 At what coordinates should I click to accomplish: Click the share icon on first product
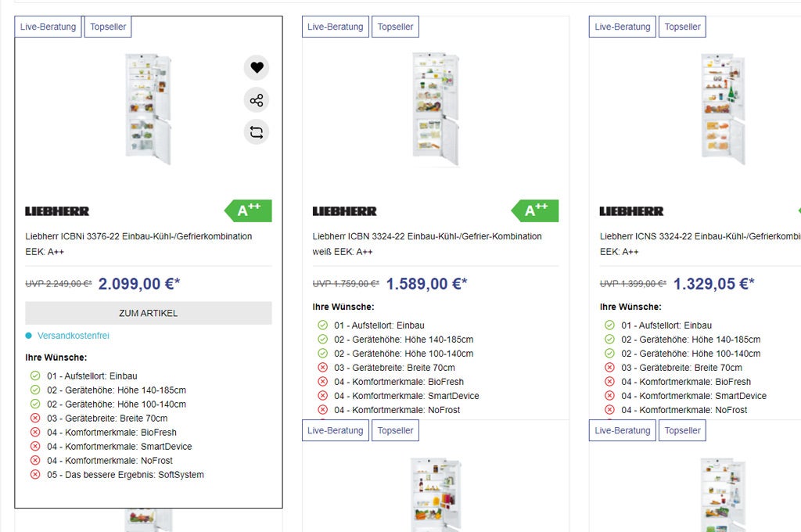coord(257,100)
